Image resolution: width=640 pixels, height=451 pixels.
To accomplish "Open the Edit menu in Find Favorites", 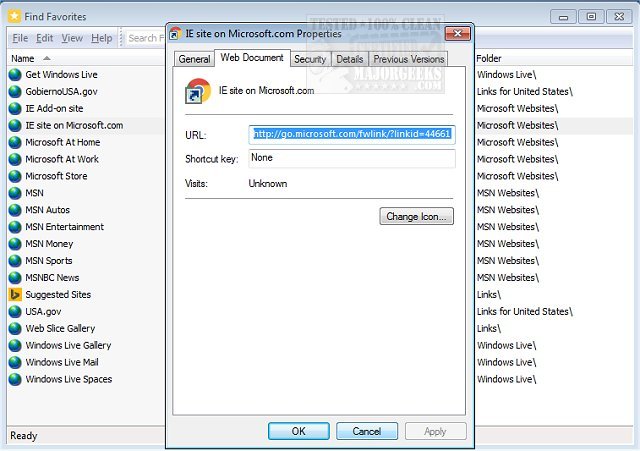I will (x=44, y=38).
